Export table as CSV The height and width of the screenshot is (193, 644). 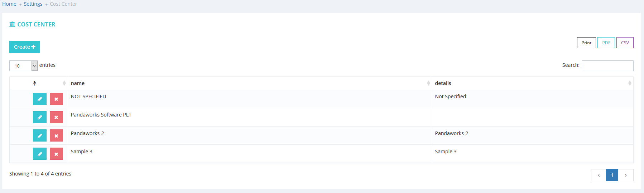(x=625, y=43)
